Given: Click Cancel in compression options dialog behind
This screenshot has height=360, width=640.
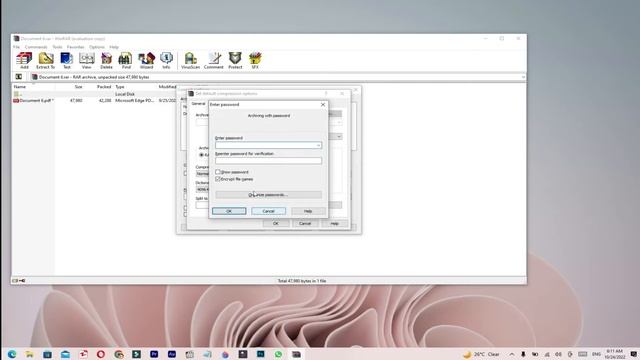Looking at the screenshot, I should point(305,224).
